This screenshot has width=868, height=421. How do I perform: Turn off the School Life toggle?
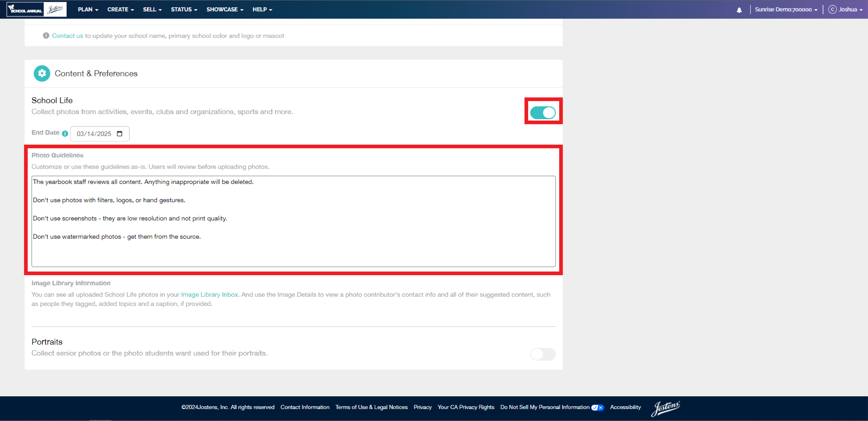point(542,113)
